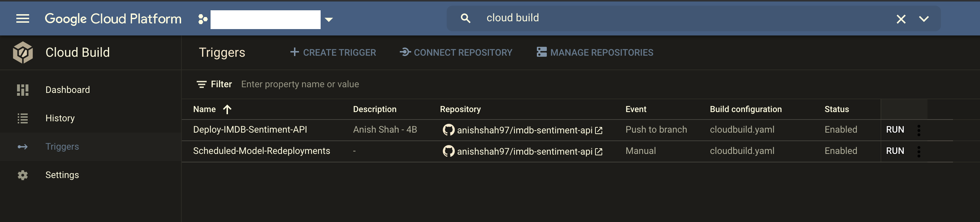This screenshot has width=980, height=222.
Task: Open repository link in Deploy-IMDB-Sentiment-API row
Action: [x=525, y=131]
